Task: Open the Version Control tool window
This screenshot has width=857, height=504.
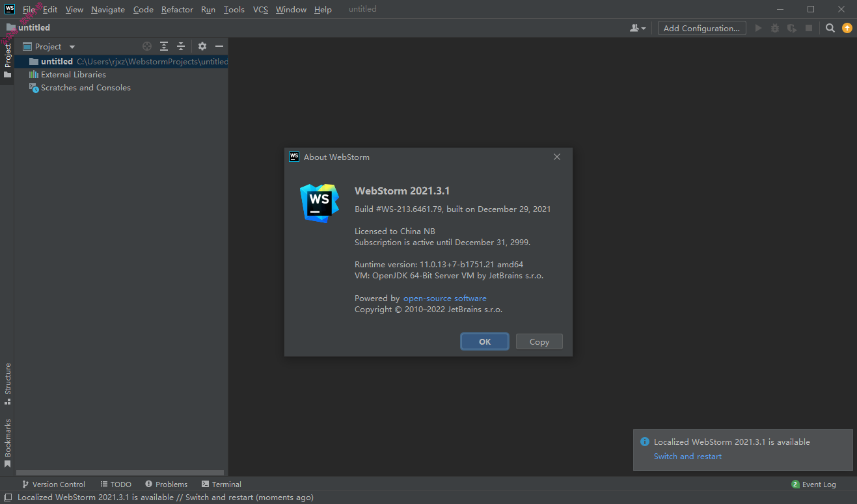Action: click(53, 484)
